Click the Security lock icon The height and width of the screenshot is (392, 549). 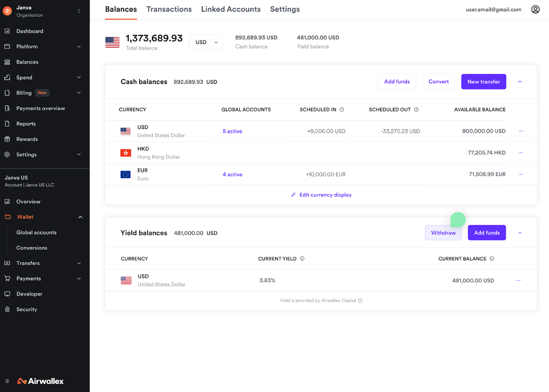(x=7, y=309)
